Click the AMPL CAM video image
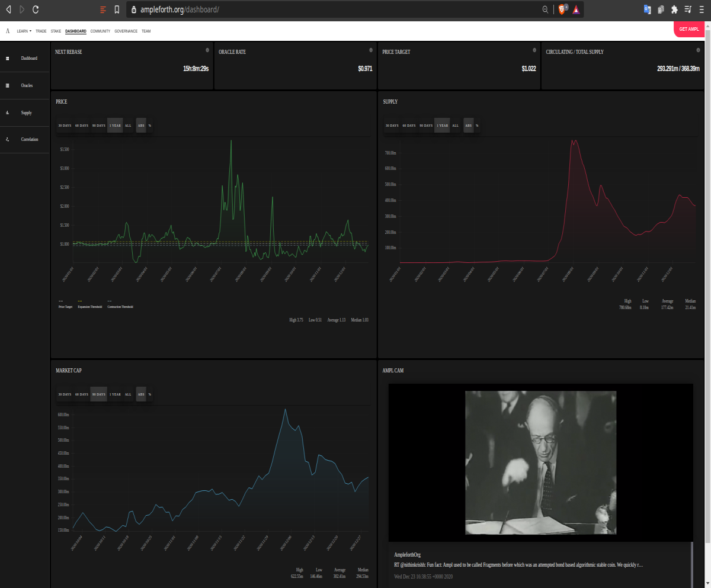 pyautogui.click(x=540, y=462)
